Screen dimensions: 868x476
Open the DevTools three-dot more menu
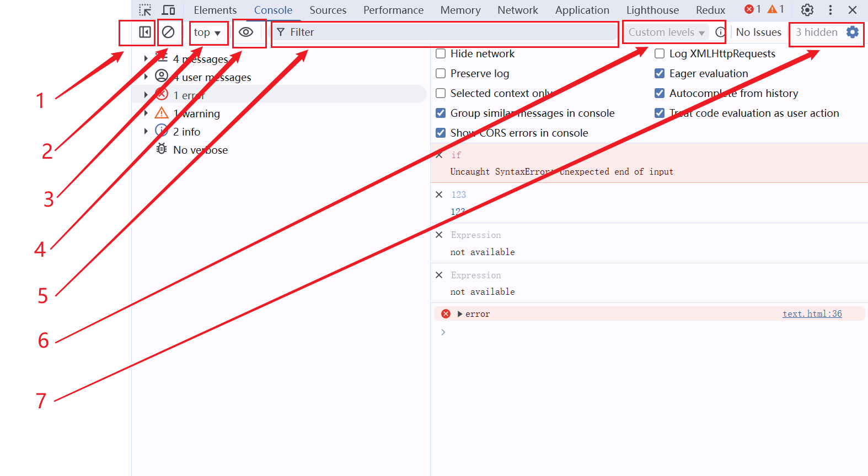pos(831,10)
